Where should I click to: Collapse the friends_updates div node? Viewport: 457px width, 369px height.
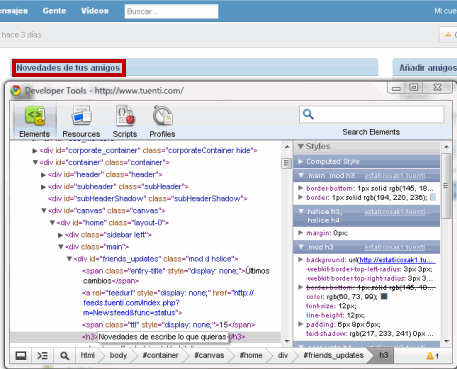(x=69, y=259)
